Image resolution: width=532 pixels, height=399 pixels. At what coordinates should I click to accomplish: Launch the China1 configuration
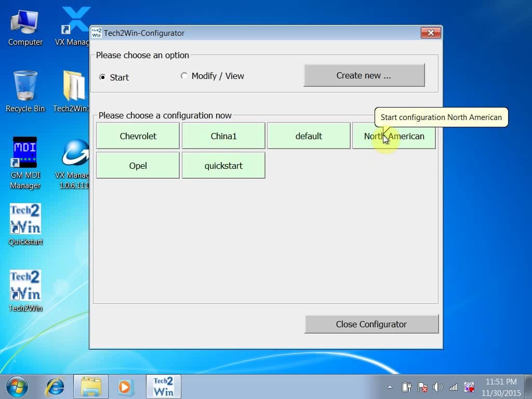pyautogui.click(x=223, y=136)
